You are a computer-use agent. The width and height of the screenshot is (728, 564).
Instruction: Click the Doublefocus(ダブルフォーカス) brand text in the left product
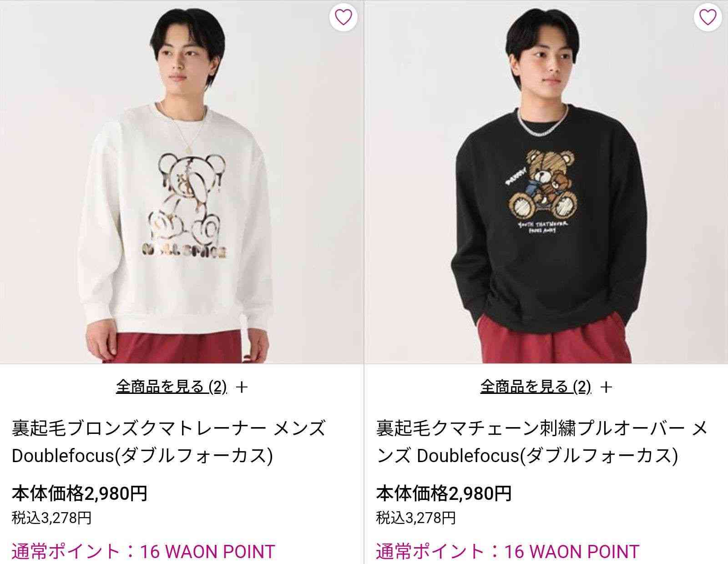point(142,456)
